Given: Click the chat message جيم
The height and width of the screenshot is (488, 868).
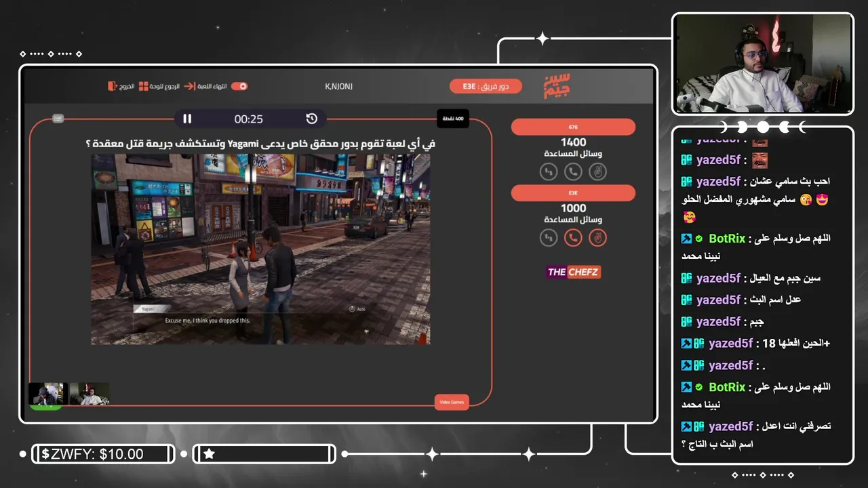Looking at the screenshot, I should point(723,321).
